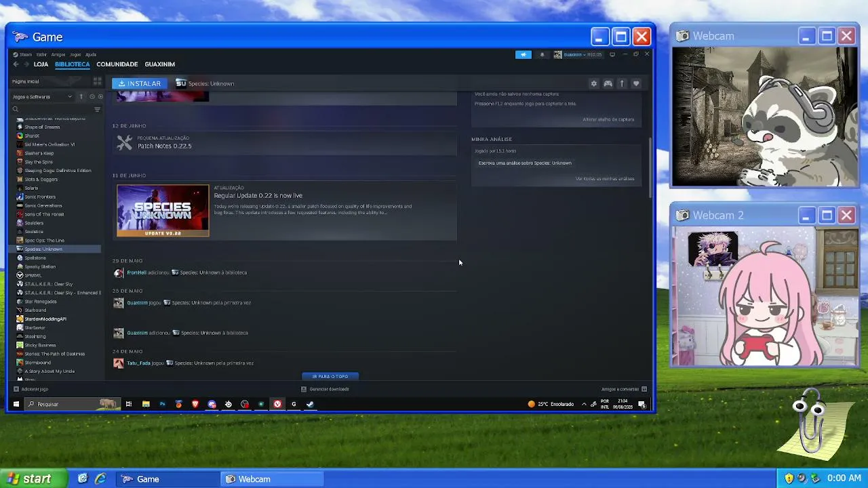This screenshot has height=488, width=868.
Task: Go forward with the Steam forward arrow
Action: (x=26, y=64)
